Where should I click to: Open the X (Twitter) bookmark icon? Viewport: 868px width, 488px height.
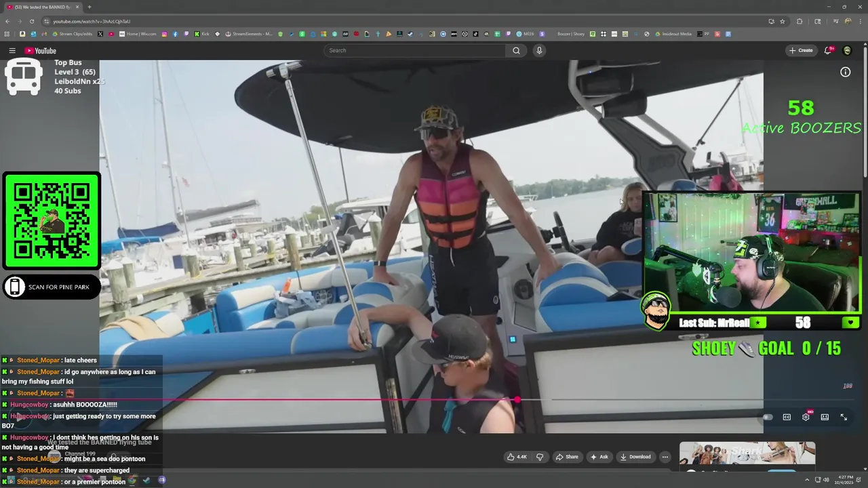[100, 34]
